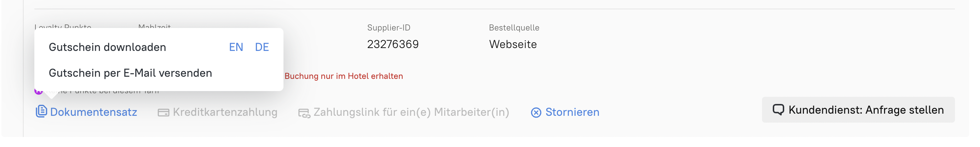Click the circled X icon beside Stornieren
Viewport: 980px width, 147px height.
coord(536,113)
